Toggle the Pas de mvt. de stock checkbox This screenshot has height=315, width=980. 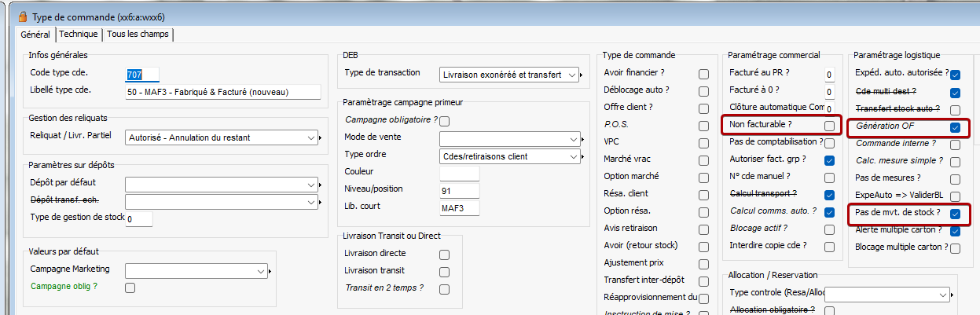(x=955, y=214)
